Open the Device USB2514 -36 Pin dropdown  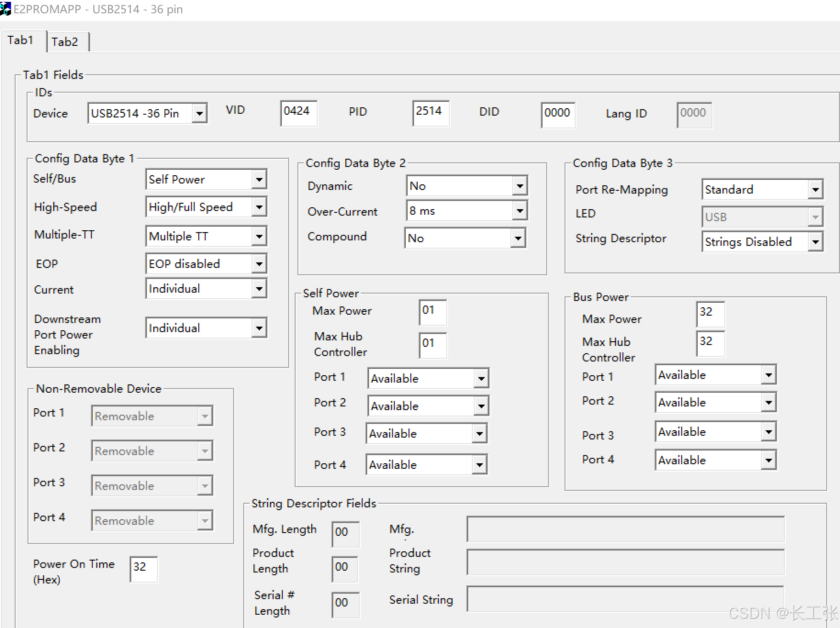click(147, 113)
